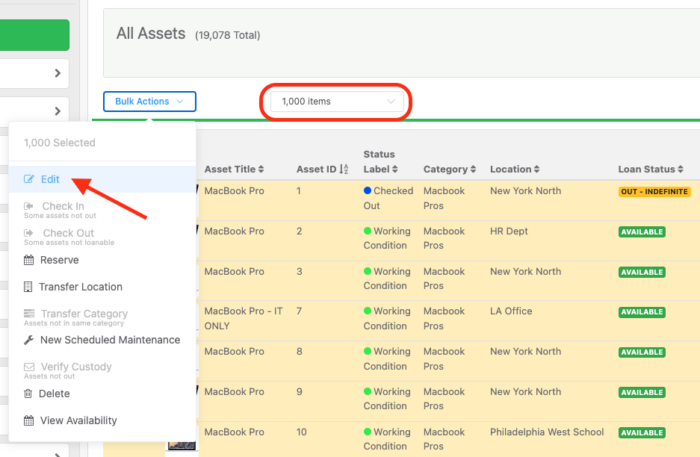
Task: Open the Bulk Actions dropdown
Action: click(150, 101)
